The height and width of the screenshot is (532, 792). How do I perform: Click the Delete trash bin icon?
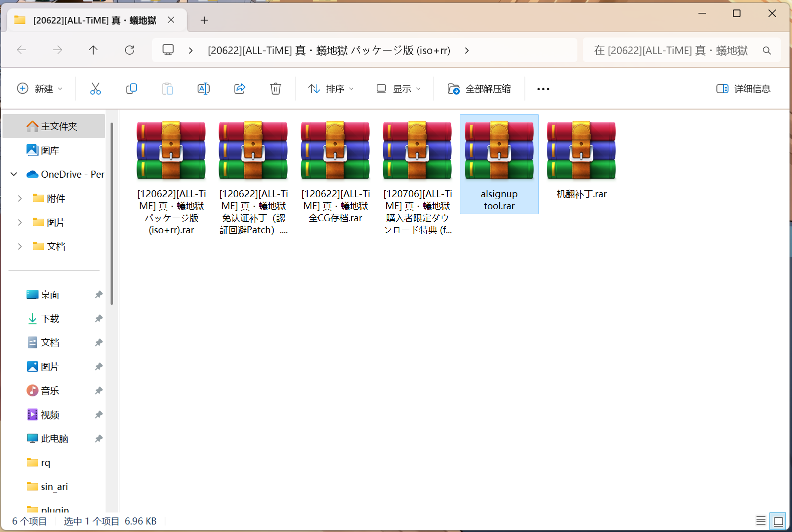tap(276, 89)
